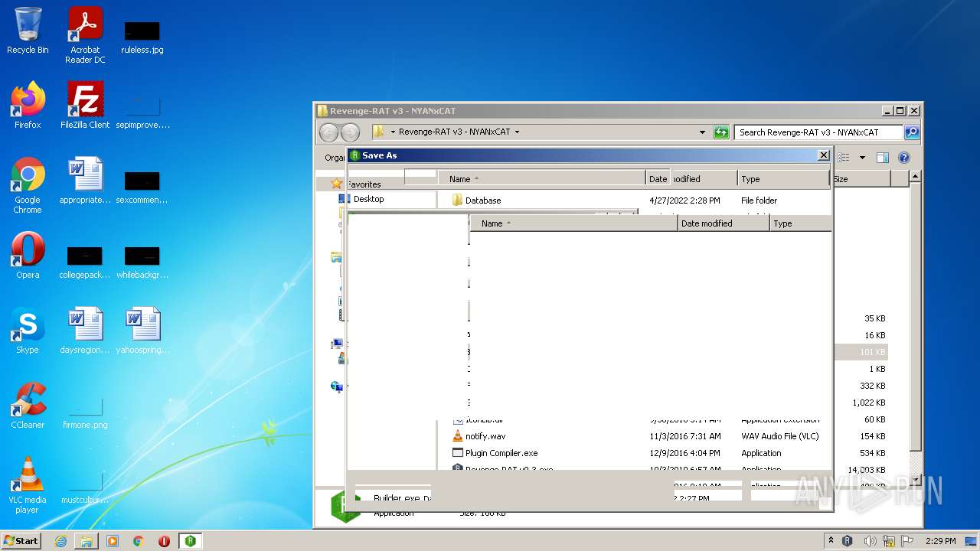Launch Skype from the desktop
980x551 pixels.
[28, 331]
